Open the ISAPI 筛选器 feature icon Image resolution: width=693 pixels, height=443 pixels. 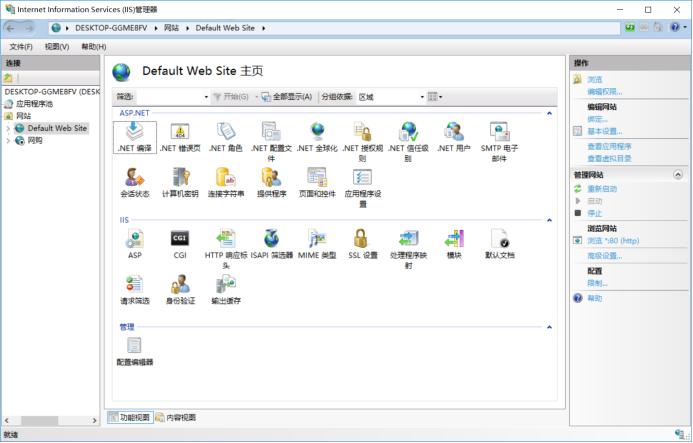tap(271, 244)
